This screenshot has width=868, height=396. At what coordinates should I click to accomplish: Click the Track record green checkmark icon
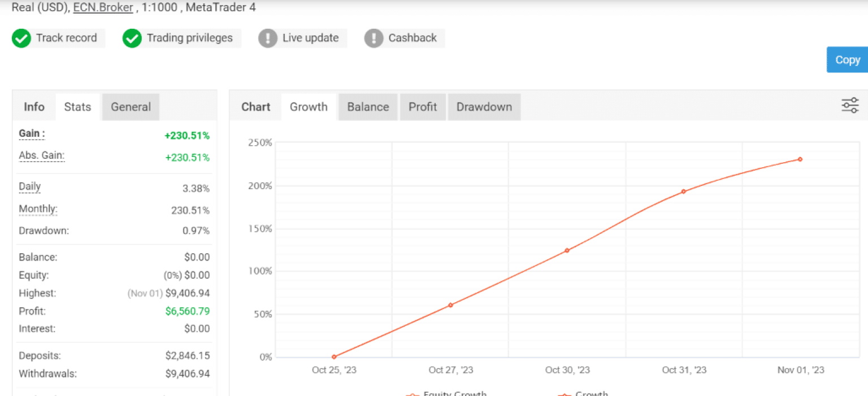[x=21, y=38]
